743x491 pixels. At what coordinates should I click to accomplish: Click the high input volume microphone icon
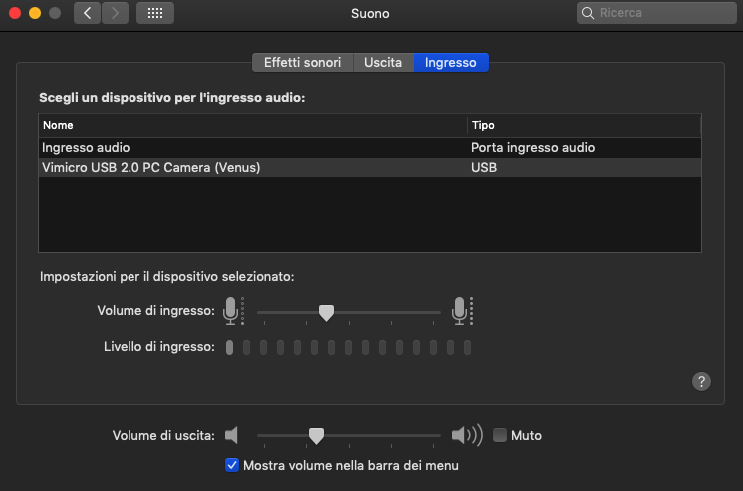(x=460, y=311)
